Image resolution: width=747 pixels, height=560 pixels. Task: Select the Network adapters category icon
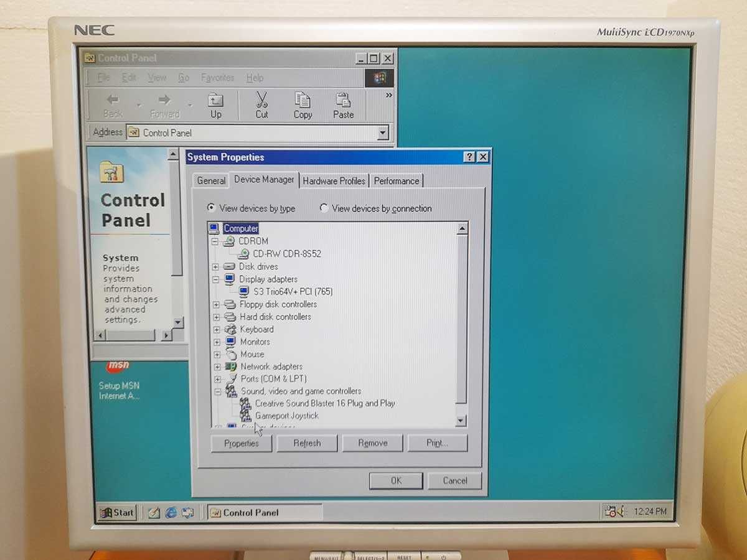pos(231,366)
